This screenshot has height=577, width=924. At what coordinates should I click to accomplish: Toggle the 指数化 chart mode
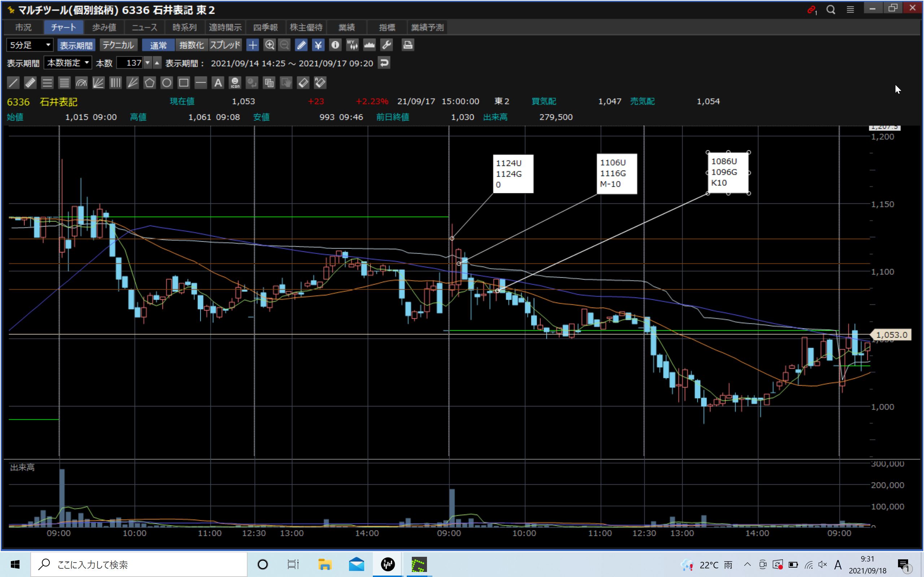point(191,45)
